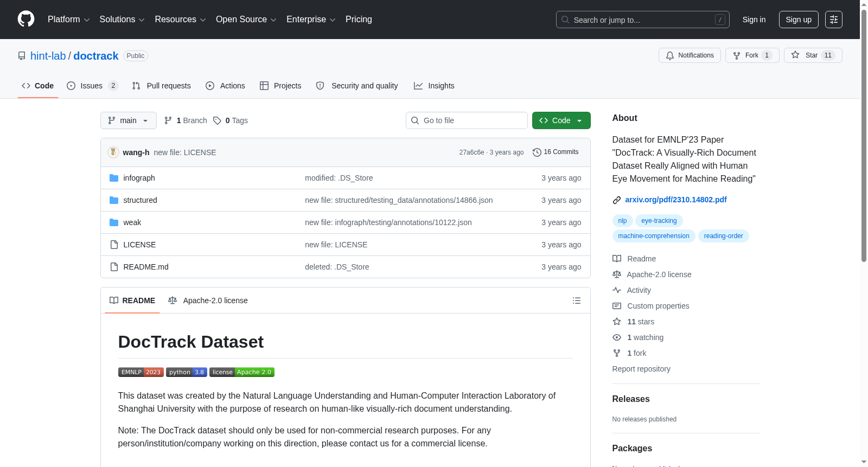Click the star icon beside 11 stars
Viewport: 868px width, 467px height.
pyautogui.click(x=617, y=322)
